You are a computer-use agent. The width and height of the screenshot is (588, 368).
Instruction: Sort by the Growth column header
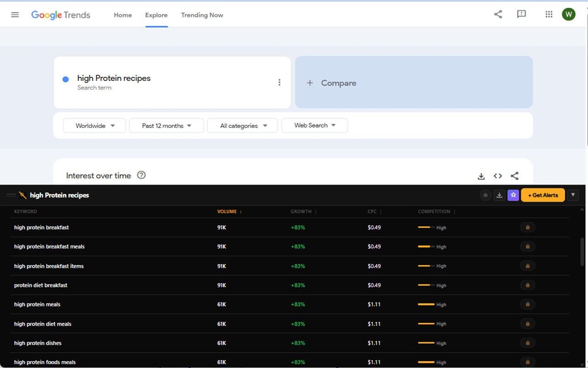304,212
